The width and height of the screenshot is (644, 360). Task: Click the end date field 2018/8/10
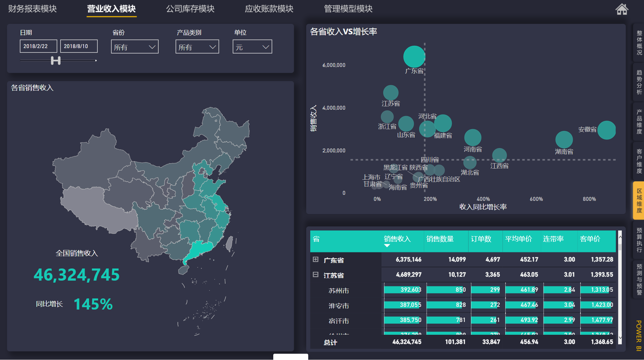click(x=79, y=46)
